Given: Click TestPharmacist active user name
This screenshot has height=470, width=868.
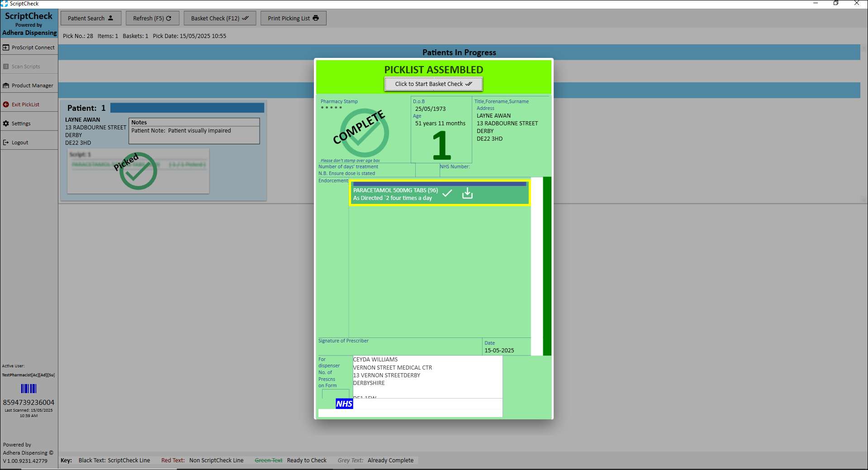Looking at the screenshot, I should (28, 375).
